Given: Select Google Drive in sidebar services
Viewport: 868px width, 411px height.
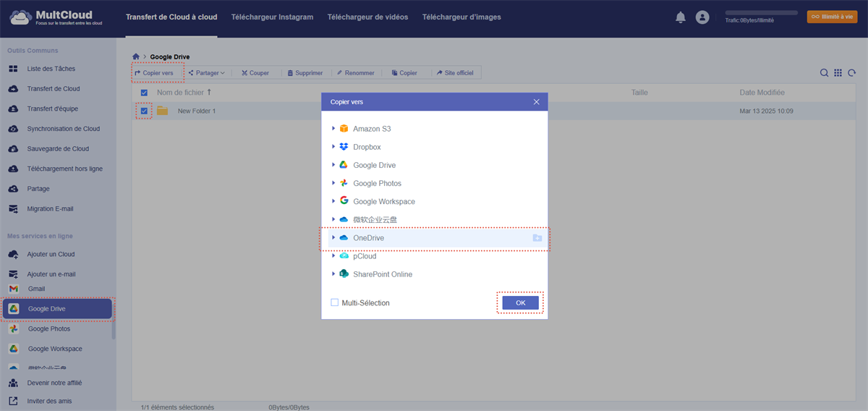Looking at the screenshot, I should (57, 309).
